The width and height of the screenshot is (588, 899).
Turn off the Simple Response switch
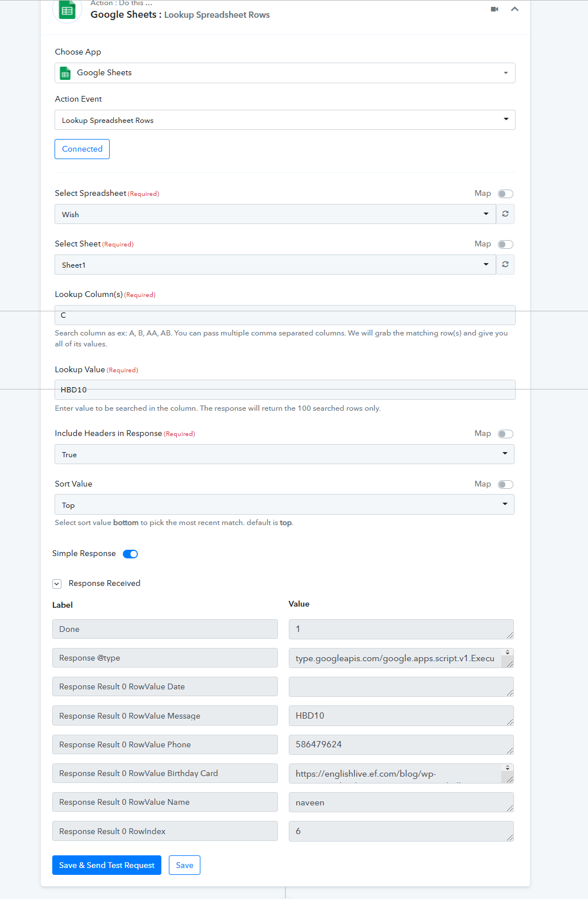[x=130, y=554]
